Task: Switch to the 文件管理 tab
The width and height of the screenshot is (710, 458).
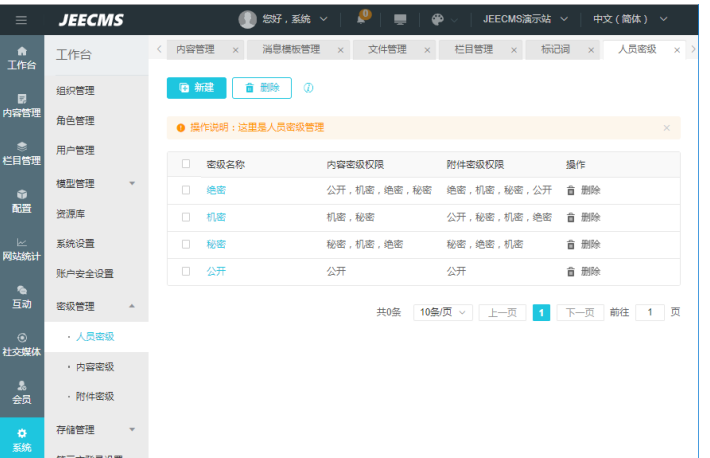Action: [387, 49]
